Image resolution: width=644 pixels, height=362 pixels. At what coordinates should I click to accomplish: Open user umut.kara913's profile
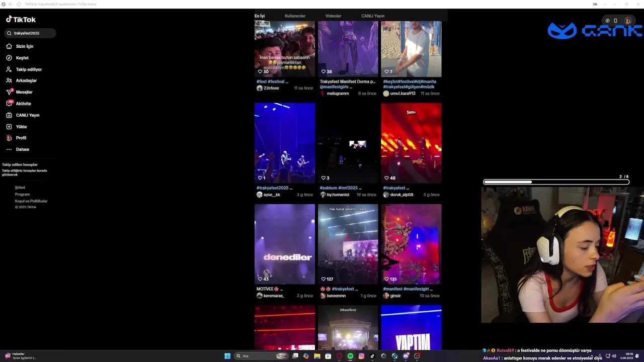click(399, 94)
